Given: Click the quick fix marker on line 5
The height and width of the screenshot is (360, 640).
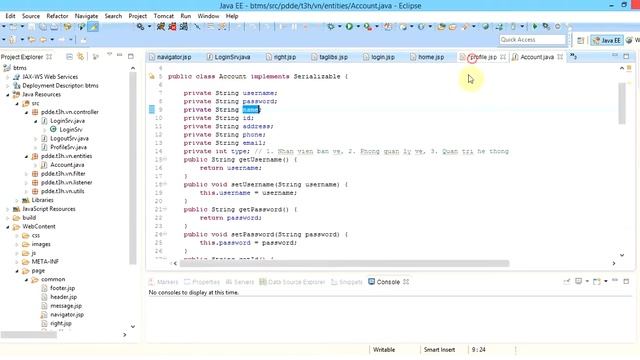Looking at the screenshot, I should [151, 76].
